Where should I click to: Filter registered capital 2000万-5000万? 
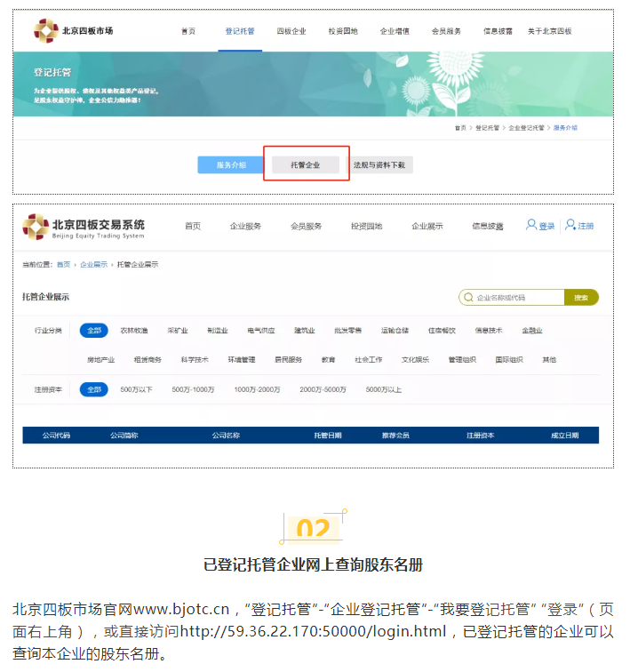(x=323, y=389)
